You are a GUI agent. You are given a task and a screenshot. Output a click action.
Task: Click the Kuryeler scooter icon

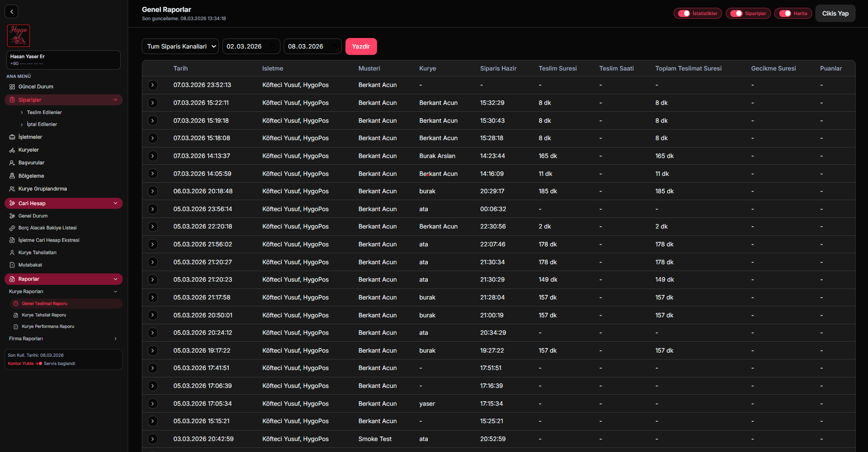[x=12, y=150]
